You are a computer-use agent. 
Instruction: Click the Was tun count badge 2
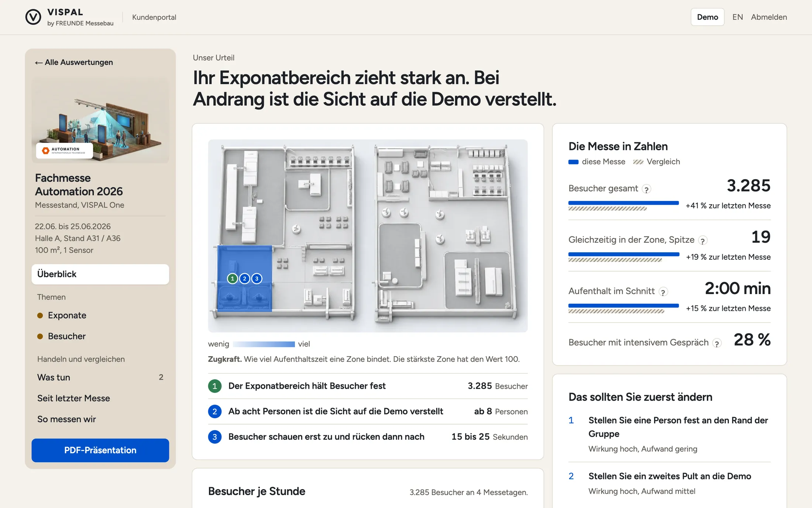click(161, 377)
